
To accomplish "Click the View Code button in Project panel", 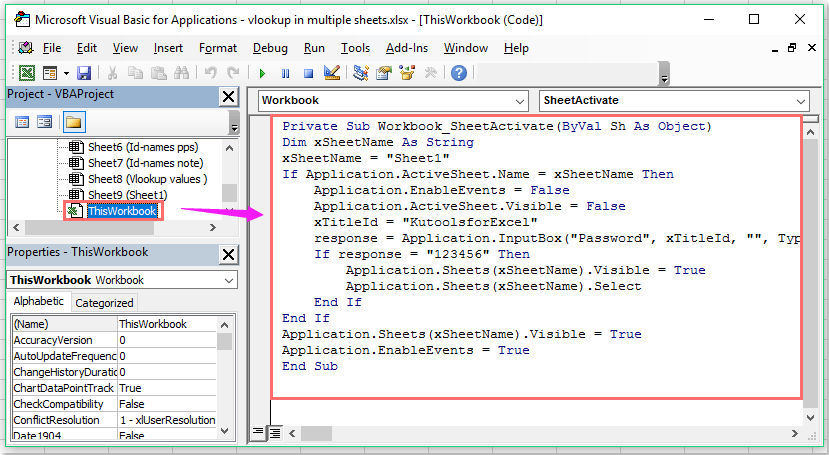I will [22, 123].
